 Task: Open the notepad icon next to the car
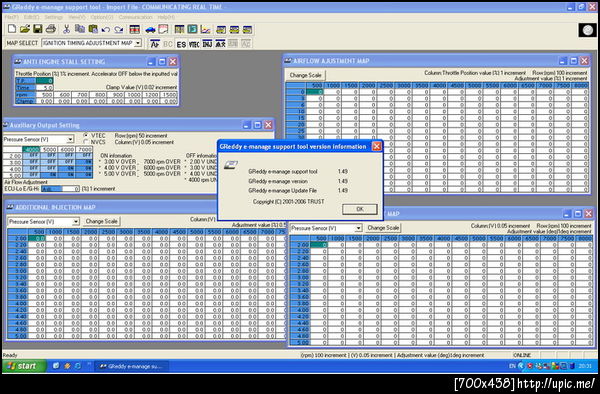163,29
